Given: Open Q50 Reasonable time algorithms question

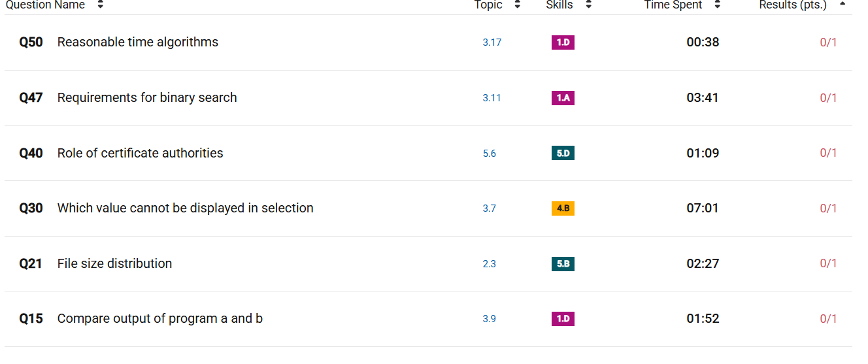Looking at the screenshot, I should pos(137,42).
